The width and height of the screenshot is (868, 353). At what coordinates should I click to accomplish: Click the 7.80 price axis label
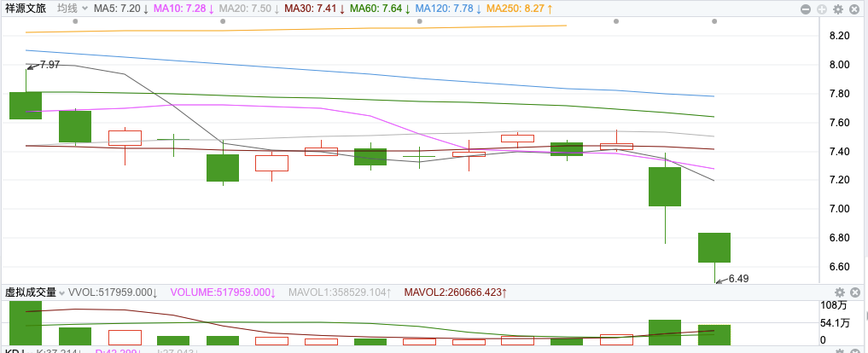840,94
